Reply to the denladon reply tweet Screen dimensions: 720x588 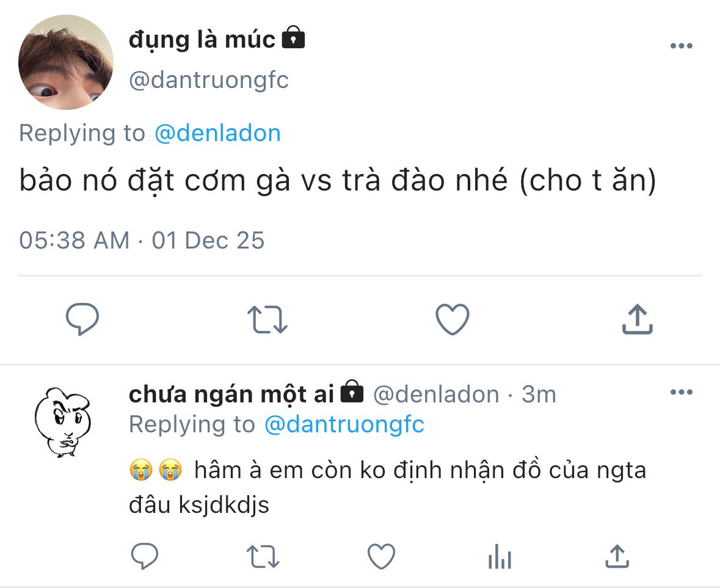click(x=145, y=556)
